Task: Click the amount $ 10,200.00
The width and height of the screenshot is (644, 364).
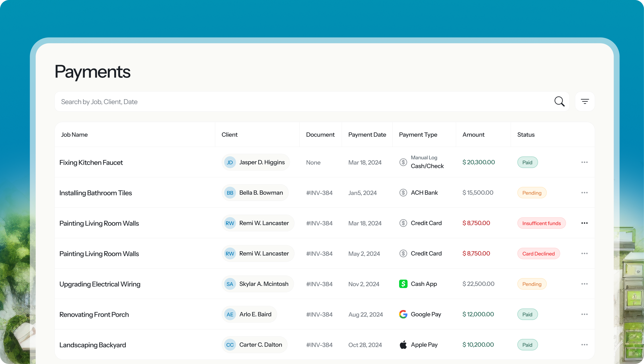Action: click(478, 345)
